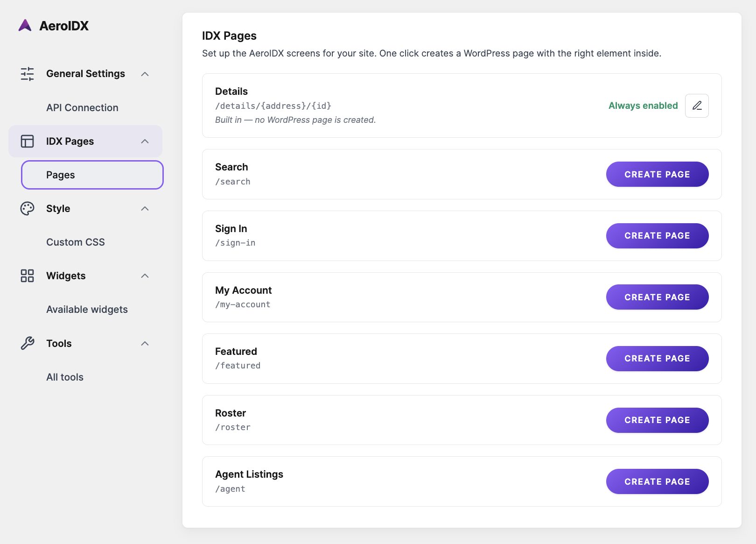Click the Agent Listings card title
Image resolution: width=756 pixels, height=544 pixels.
point(249,474)
